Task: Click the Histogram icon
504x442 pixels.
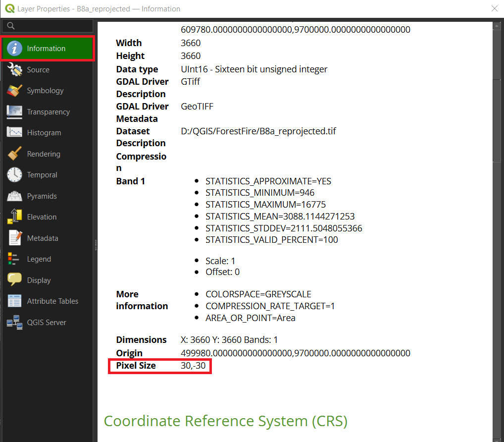Action: pos(15,133)
